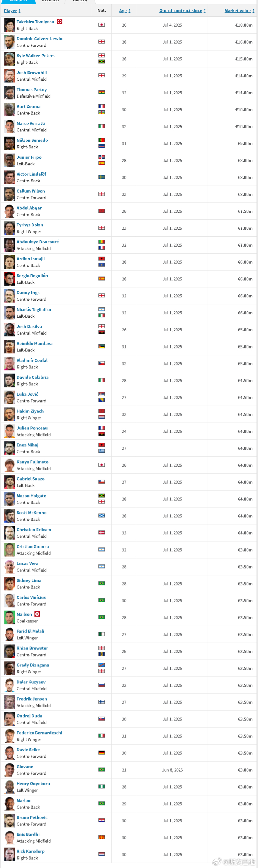Open Federico Bernardeschi player profile
The width and height of the screenshot is (258, 868).
(39, 733)
